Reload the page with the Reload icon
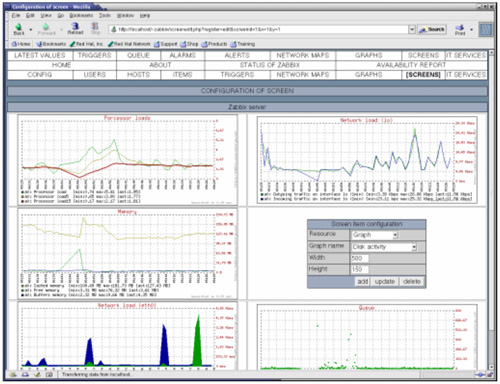The image size is (500, 384). [75, 29]
